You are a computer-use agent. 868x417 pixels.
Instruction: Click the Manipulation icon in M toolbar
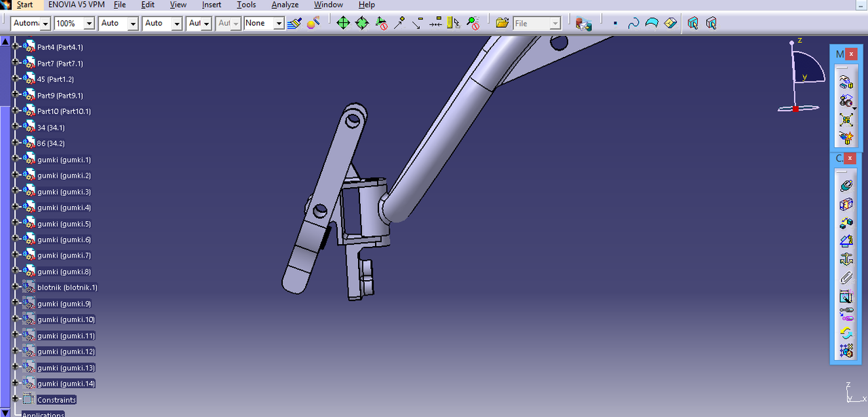pos(846,83)
